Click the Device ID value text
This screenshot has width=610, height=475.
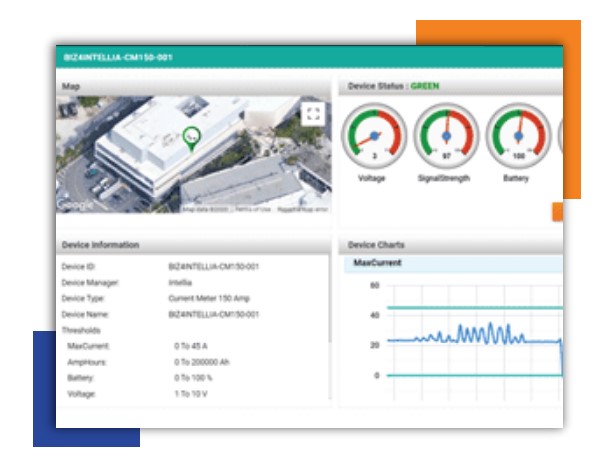(217, 267)
